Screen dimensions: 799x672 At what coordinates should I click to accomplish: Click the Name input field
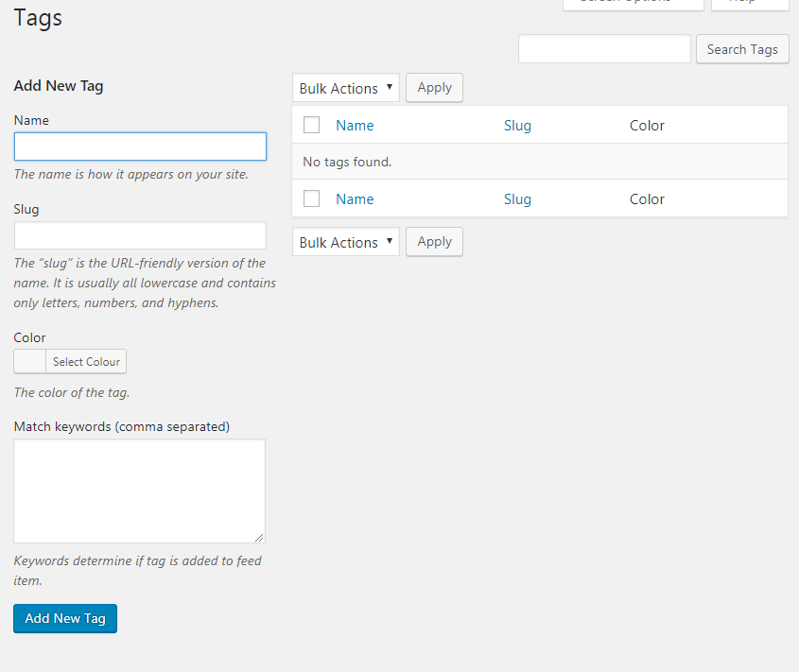click(x=140, y=146)
